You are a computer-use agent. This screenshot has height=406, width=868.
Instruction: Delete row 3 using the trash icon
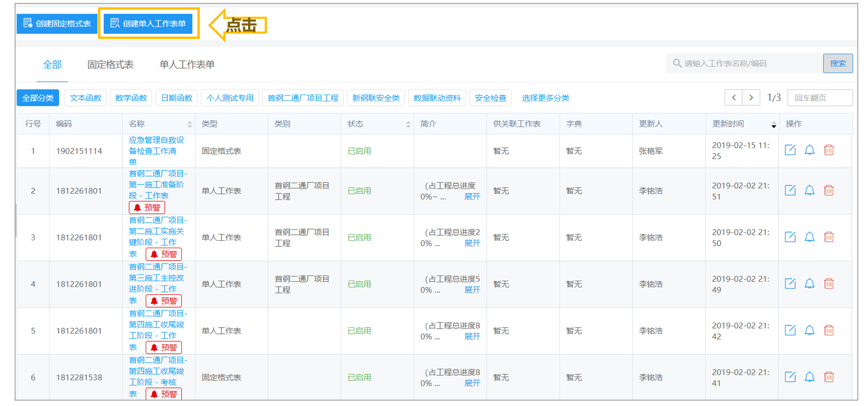point(829,237)
